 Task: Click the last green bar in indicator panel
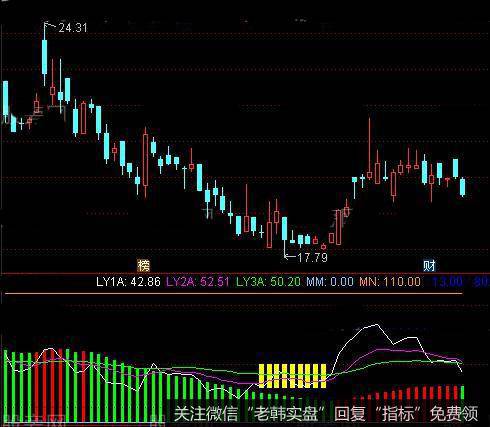(463, 392)
